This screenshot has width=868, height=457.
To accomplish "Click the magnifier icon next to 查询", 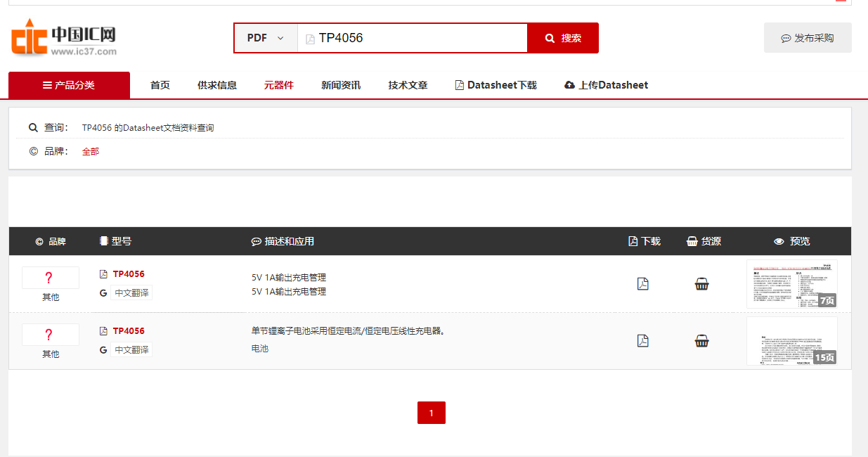I will [33, 127].
